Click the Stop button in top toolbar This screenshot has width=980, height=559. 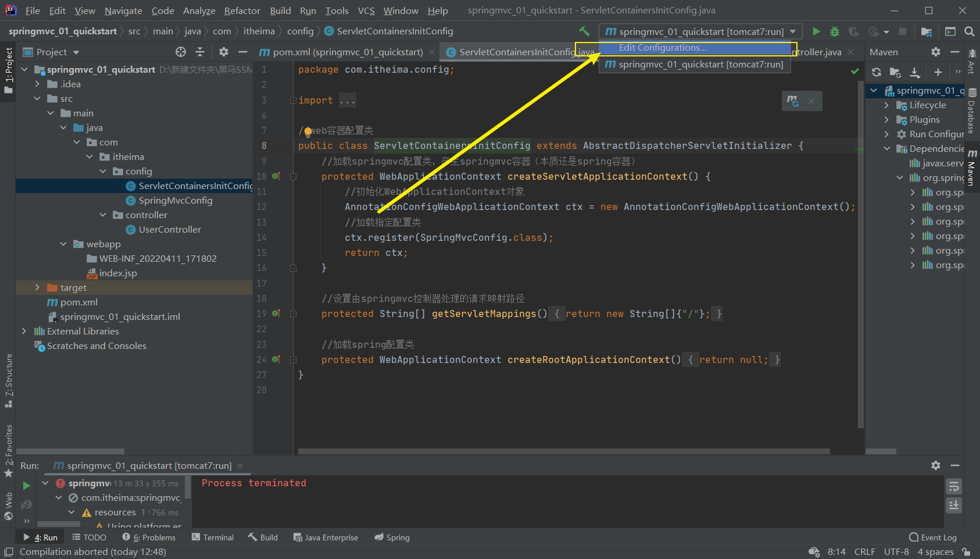coord(903,31)
